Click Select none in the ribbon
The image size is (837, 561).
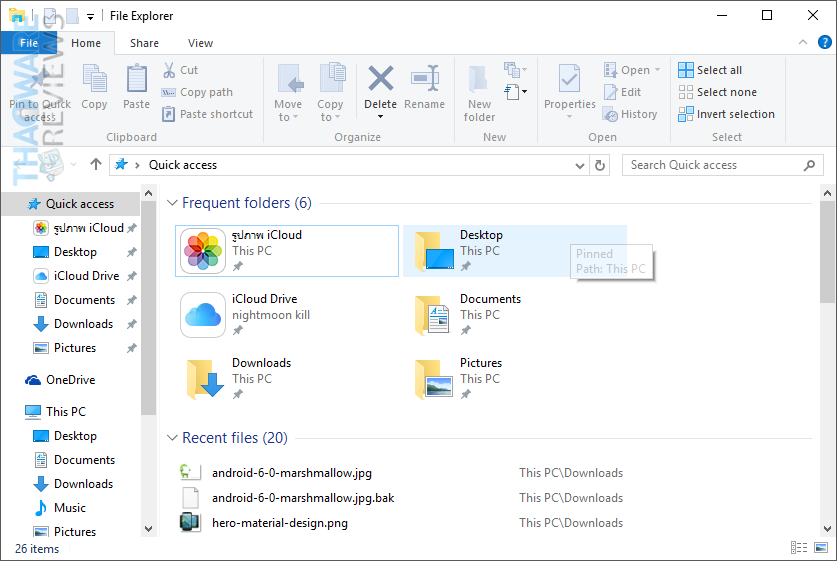coord(717,92)
